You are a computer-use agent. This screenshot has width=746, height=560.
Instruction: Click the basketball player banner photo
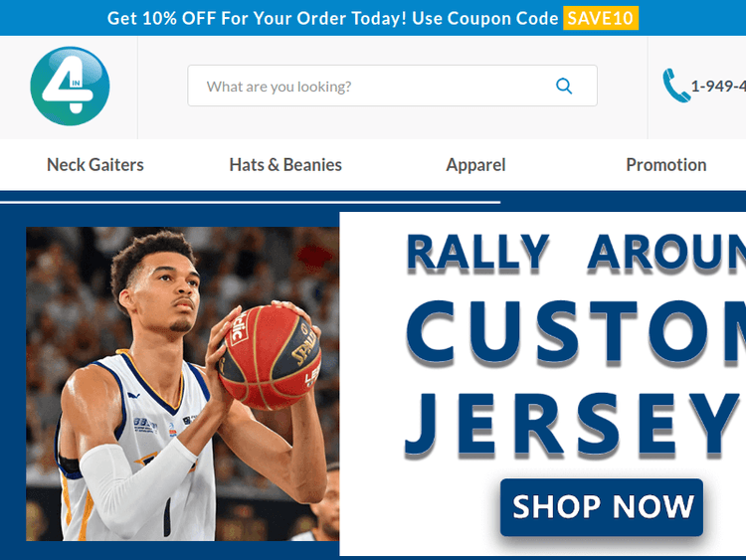coord(183,384)
